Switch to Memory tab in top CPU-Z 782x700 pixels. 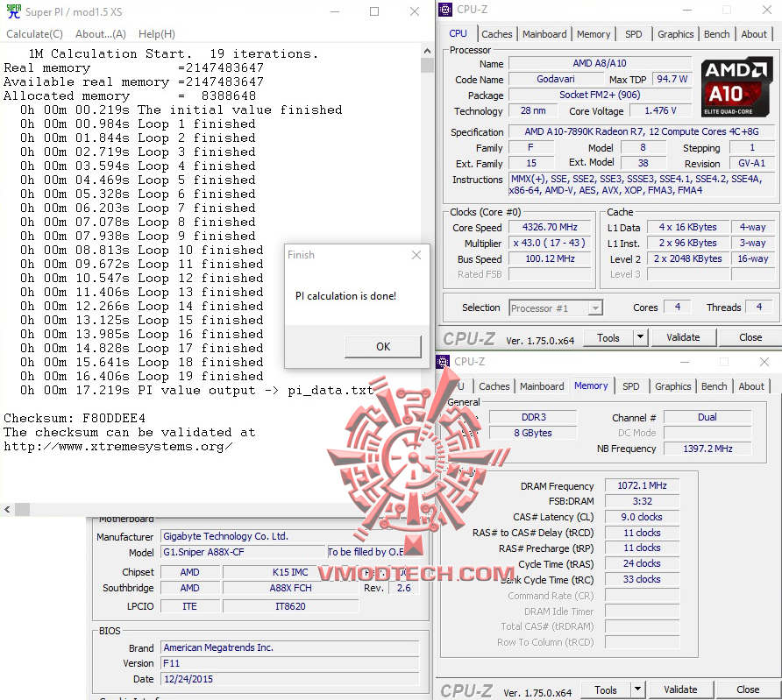(x=594, y=34)
